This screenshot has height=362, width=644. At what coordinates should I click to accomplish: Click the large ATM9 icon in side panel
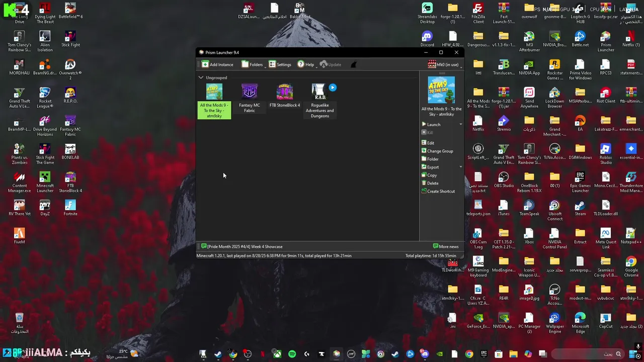point(441,90)
